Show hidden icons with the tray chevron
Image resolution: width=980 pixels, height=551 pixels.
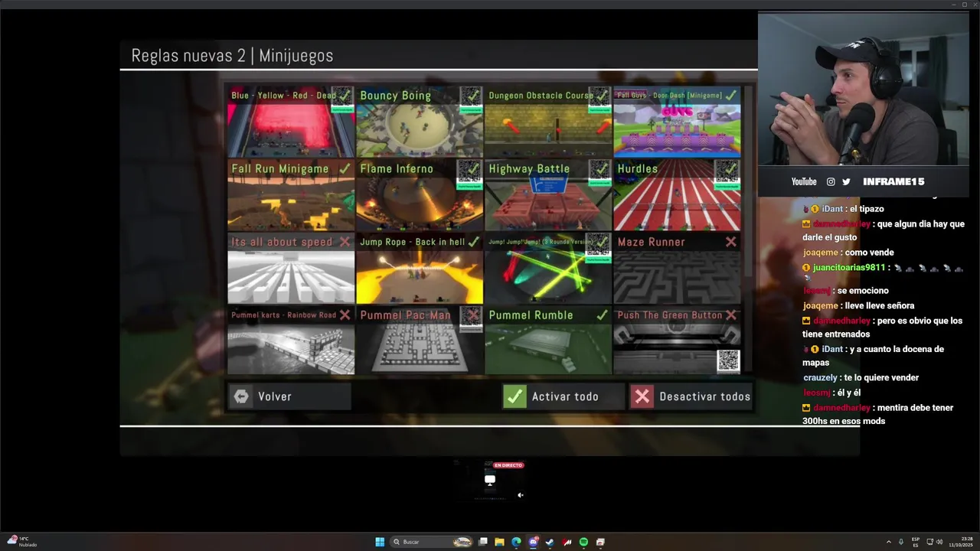point(888,542)
